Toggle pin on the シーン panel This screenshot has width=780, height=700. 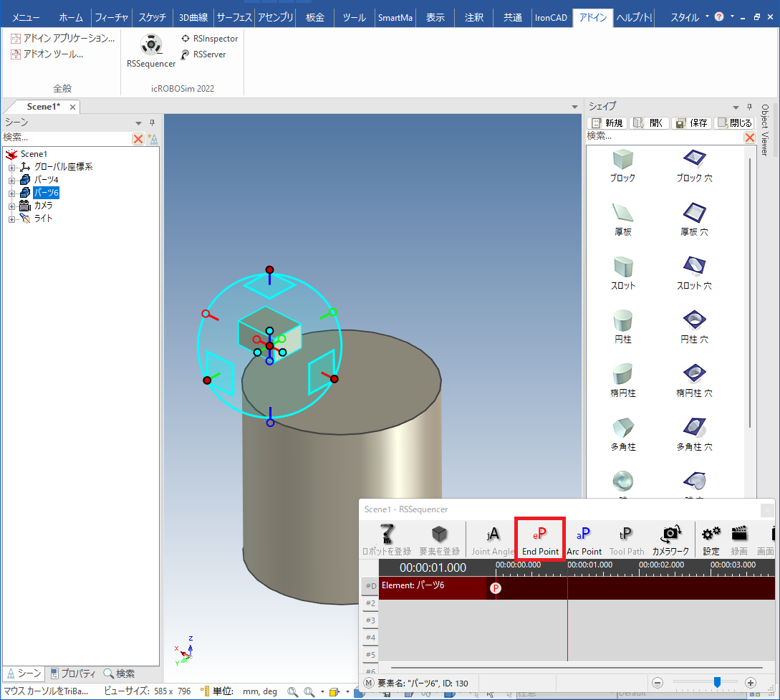click(x=152, y=123)
